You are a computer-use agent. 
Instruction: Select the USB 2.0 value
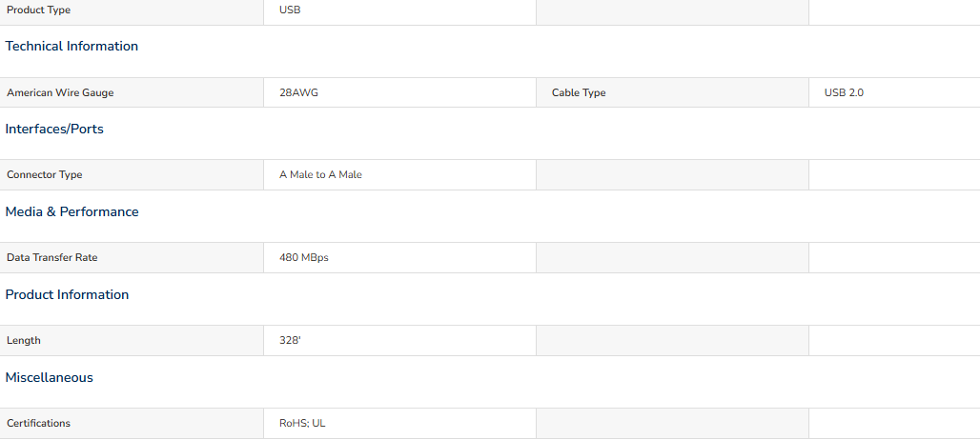click(844, 93)
